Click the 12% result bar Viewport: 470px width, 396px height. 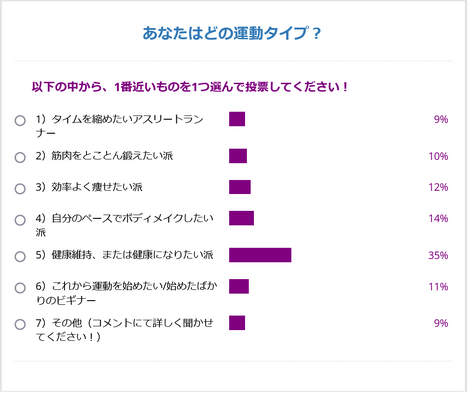point(240,187)
